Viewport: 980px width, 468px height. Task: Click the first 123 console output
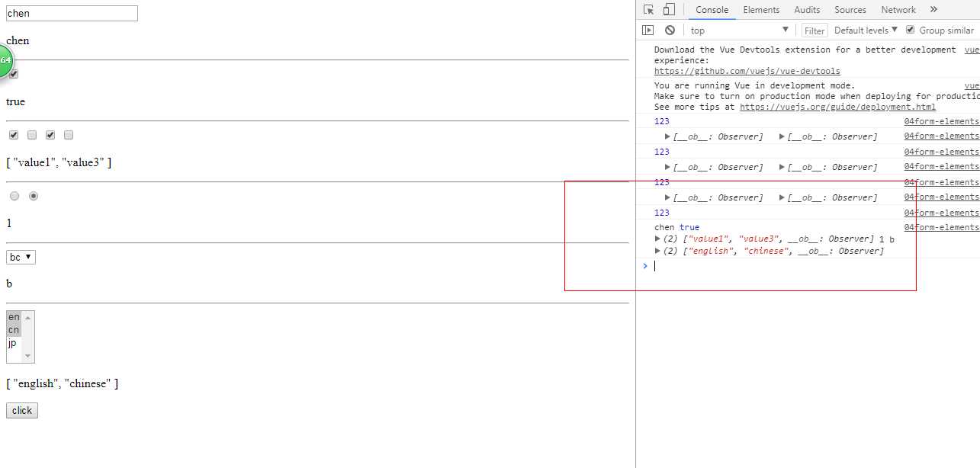[662, 121]
